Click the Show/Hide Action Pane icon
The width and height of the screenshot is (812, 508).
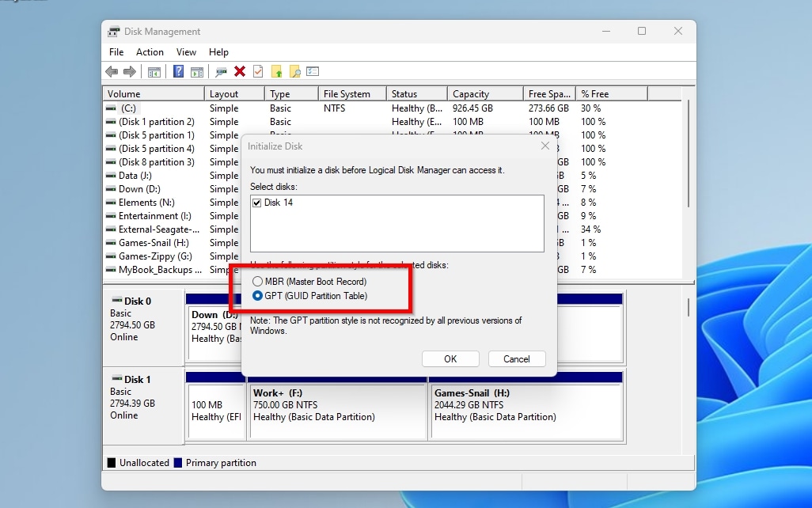[197, 72]
